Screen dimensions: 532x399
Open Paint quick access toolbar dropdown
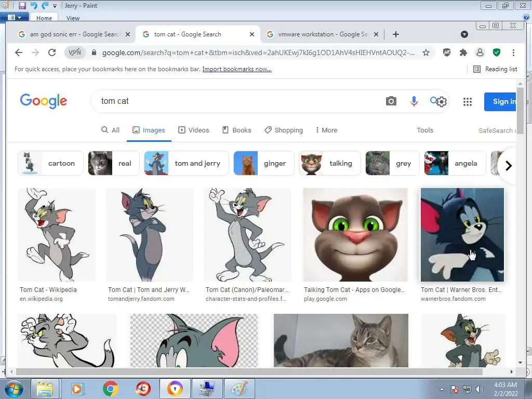[55, 6]
